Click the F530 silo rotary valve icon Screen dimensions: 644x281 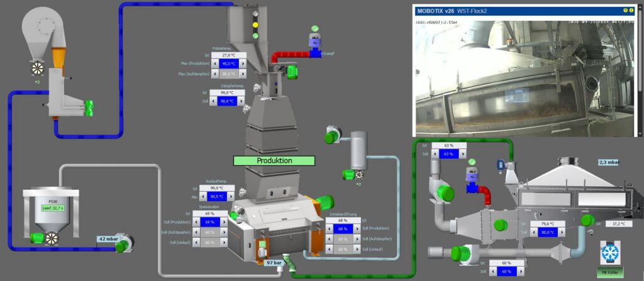pos(52,239)
